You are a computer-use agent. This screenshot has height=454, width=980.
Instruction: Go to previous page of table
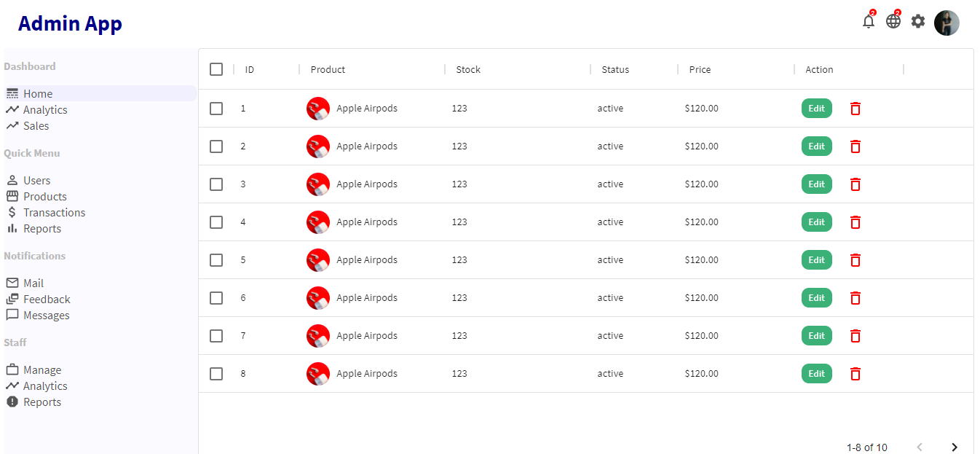coord(920,447)
